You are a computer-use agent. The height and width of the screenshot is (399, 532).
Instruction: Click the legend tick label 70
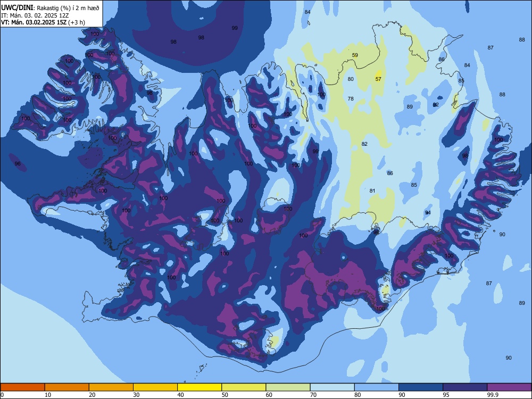point(313,395)
